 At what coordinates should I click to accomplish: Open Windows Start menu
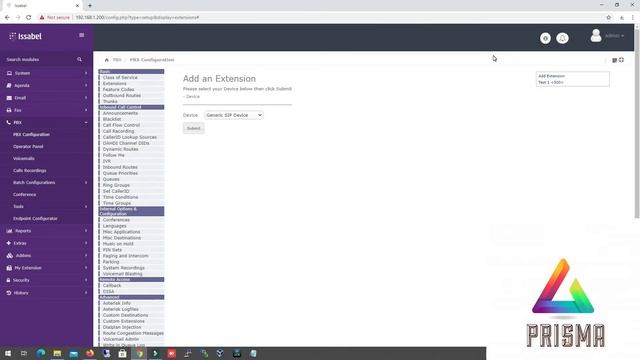(8, 353)
